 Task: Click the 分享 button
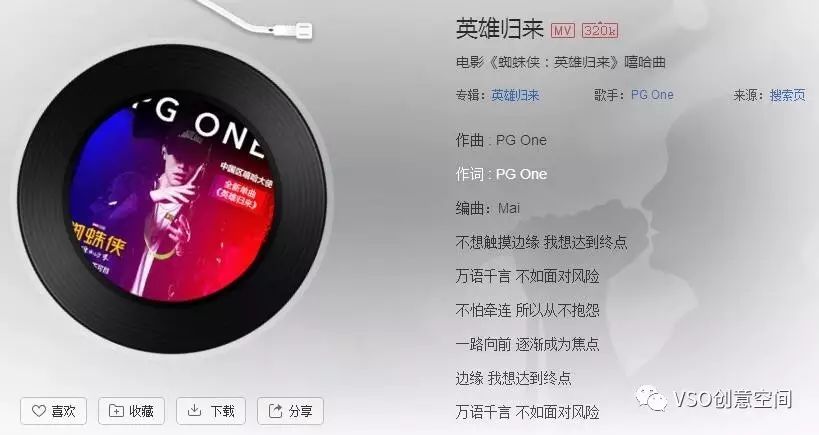290,411
